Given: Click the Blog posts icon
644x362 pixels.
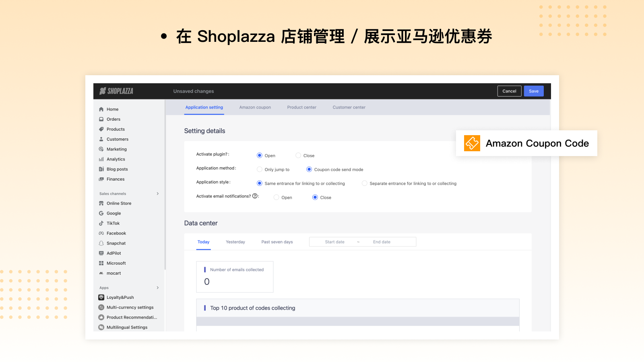Looking at the screenshot, I should (x=101, y=169).
